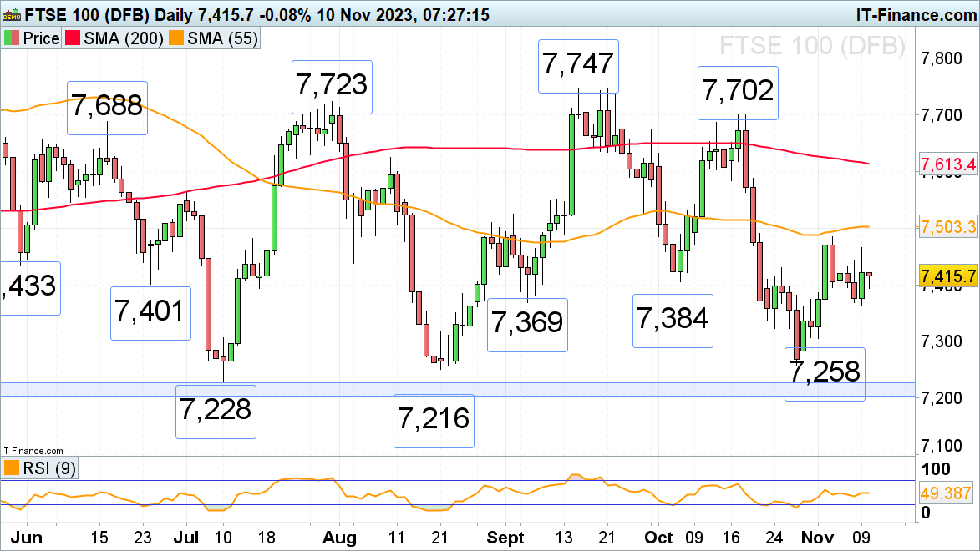Click the 7,401 low price label
The height and width of the screenshot is (551, 980).
click(150, 313)
